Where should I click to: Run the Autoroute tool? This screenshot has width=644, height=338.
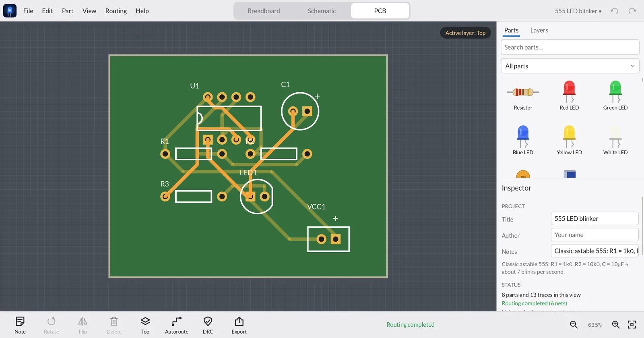pos(177,325)
